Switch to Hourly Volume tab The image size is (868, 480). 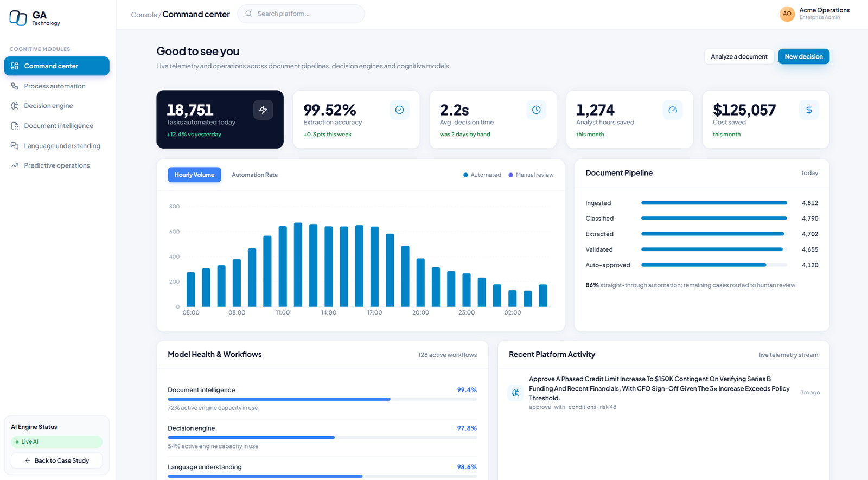(x=194, y=175)
